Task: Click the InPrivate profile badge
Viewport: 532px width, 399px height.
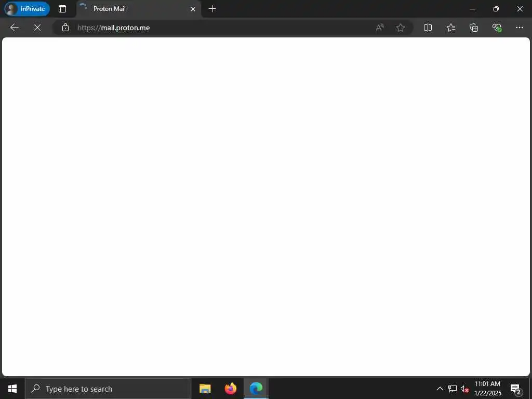Action: (27, 9)
